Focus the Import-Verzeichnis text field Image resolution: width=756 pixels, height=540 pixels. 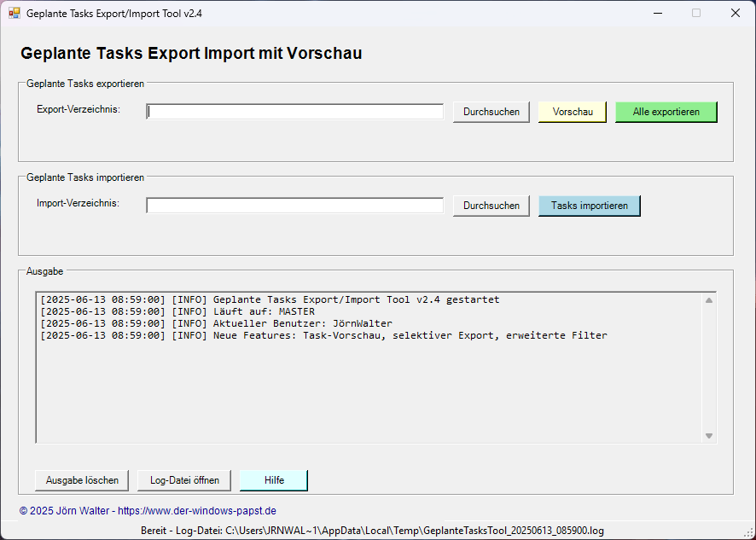[x=295, y=206]
